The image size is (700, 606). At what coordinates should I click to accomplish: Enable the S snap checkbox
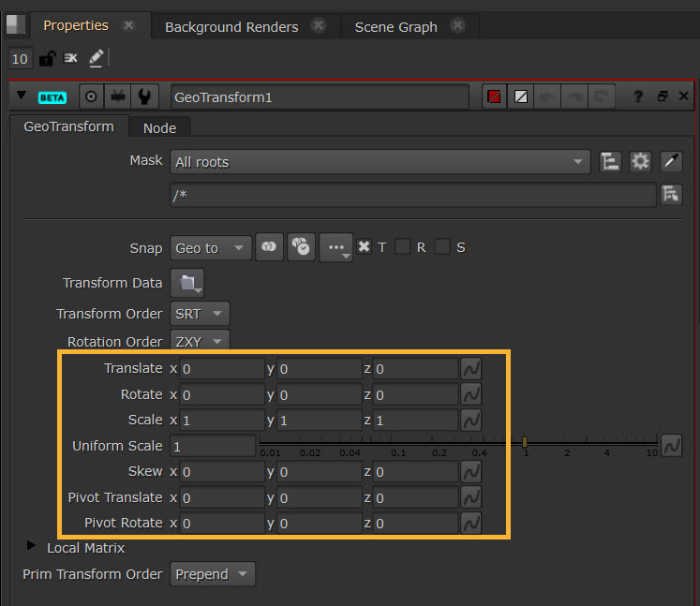click(x=442, y=247)
